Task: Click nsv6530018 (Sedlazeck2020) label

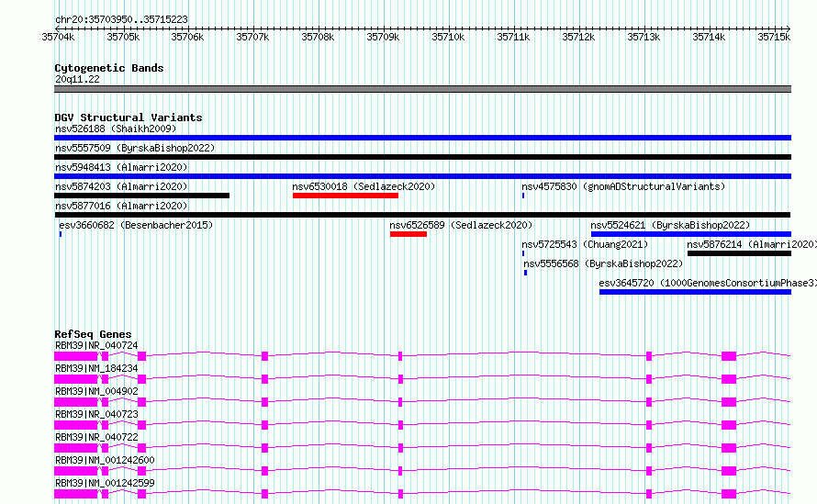Action: click(x=364, y=186)
